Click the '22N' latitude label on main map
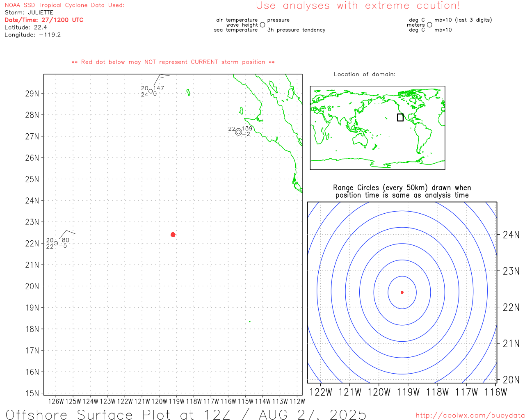 pyautogui.click(x=32, y=244)
